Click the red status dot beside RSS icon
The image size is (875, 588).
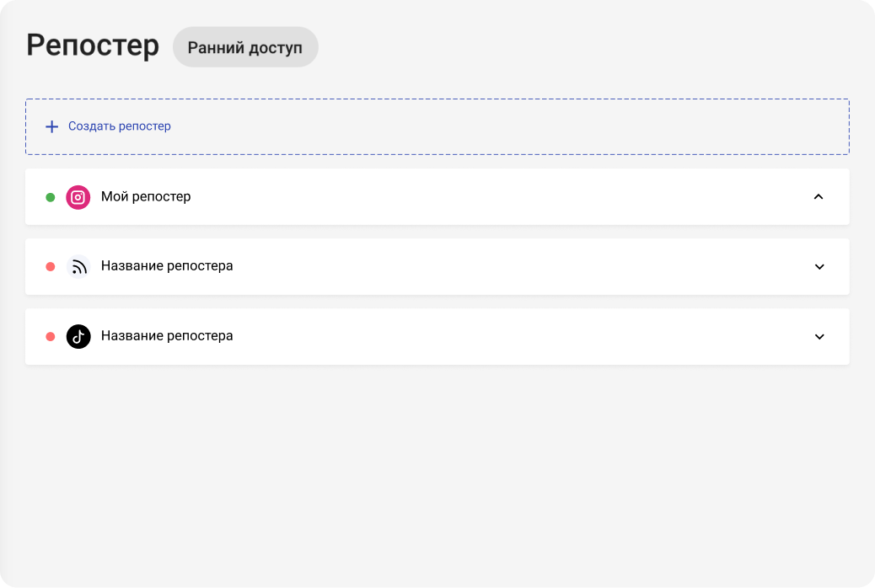coord(51,266)
